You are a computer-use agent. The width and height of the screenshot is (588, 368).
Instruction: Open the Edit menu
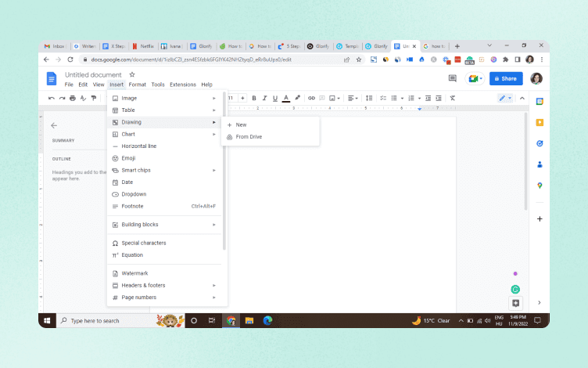pyautogui.click(x=83, y=85)
